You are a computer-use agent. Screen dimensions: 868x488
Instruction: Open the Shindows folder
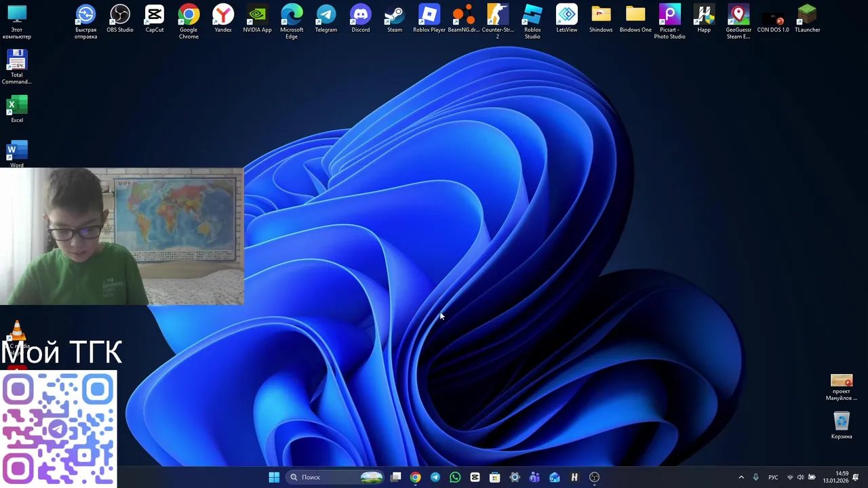(x=601, y=19)
